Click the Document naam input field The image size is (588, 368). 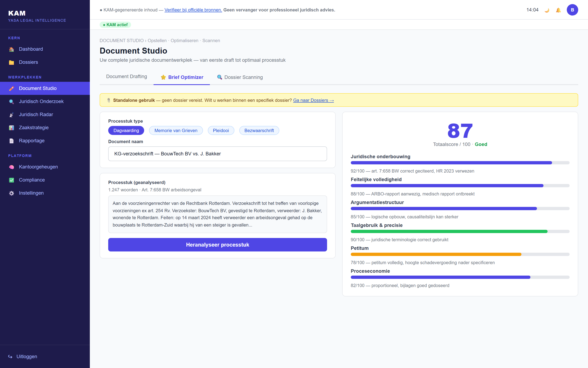[x=217, y=154]
